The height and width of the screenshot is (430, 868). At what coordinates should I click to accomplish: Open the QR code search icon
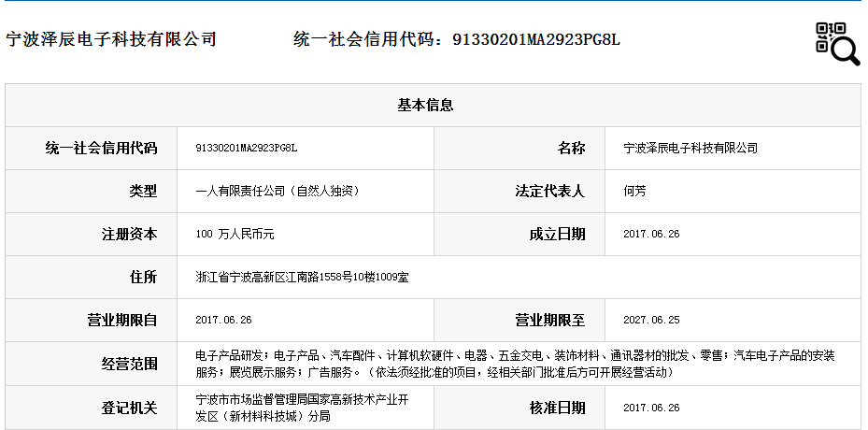[837, 44]
